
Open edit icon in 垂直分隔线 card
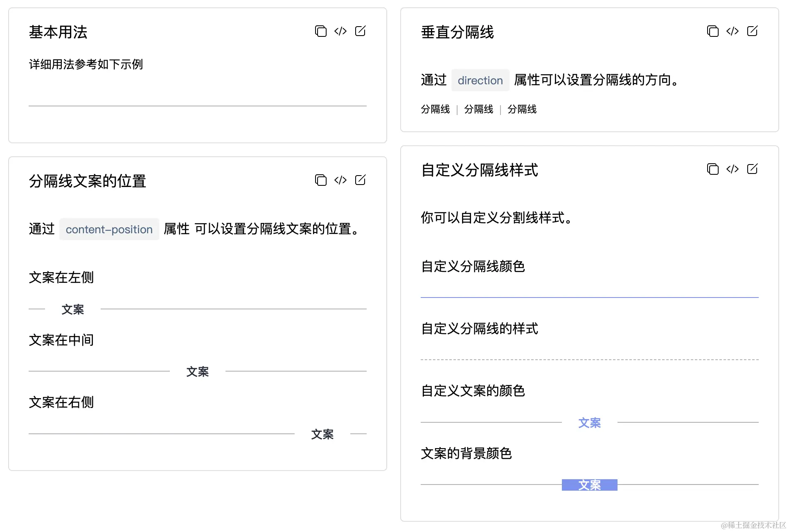pyautogui.click(x=752, y=31)
